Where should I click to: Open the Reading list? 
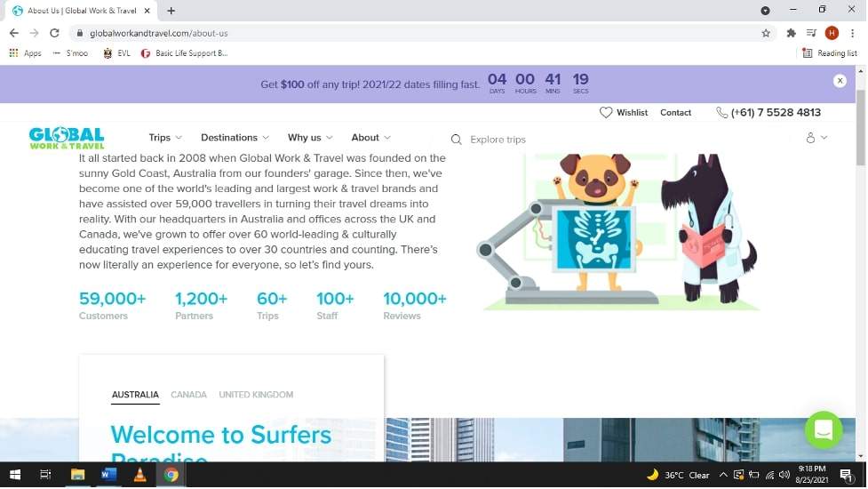830,53
